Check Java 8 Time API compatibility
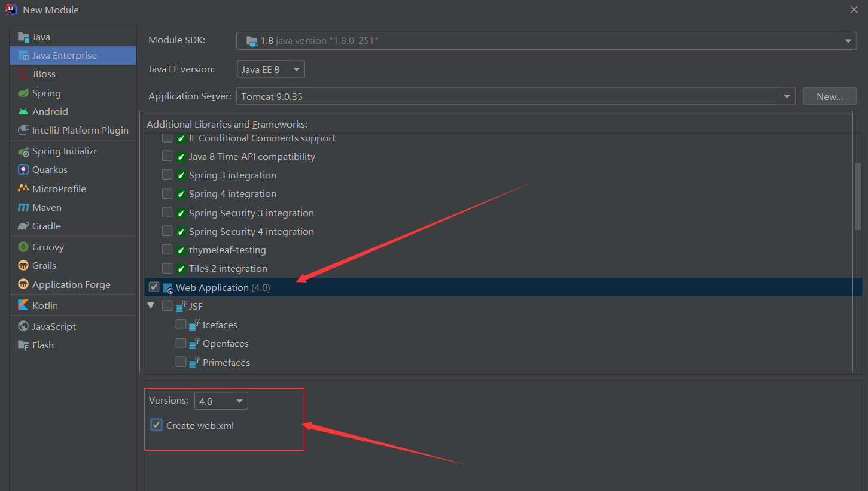This screenshot has height=491, width=868. point(167,157)
